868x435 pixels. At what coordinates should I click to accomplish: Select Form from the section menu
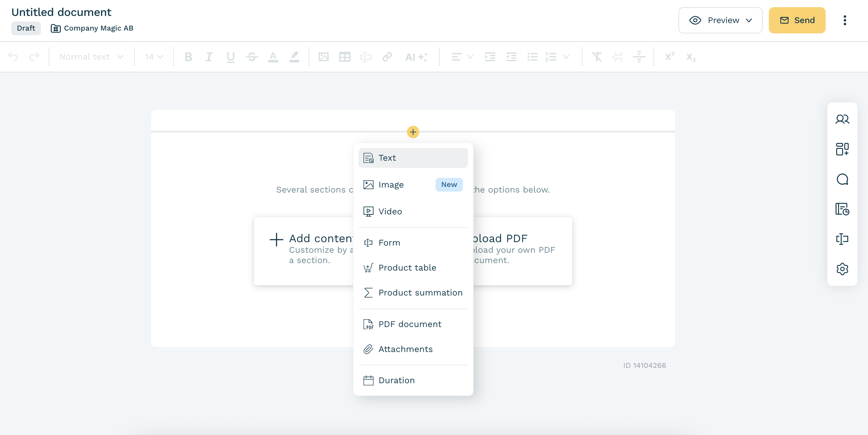point(413,243)
